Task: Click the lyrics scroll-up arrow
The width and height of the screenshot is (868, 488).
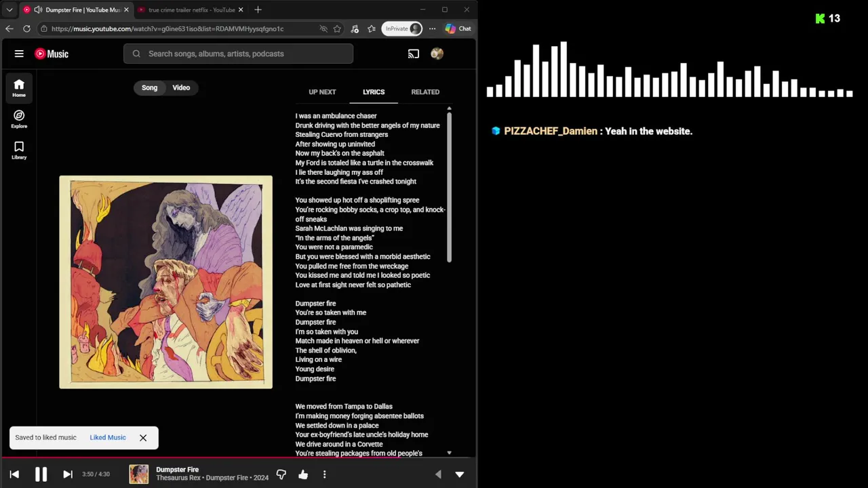Action: [449, 108]
